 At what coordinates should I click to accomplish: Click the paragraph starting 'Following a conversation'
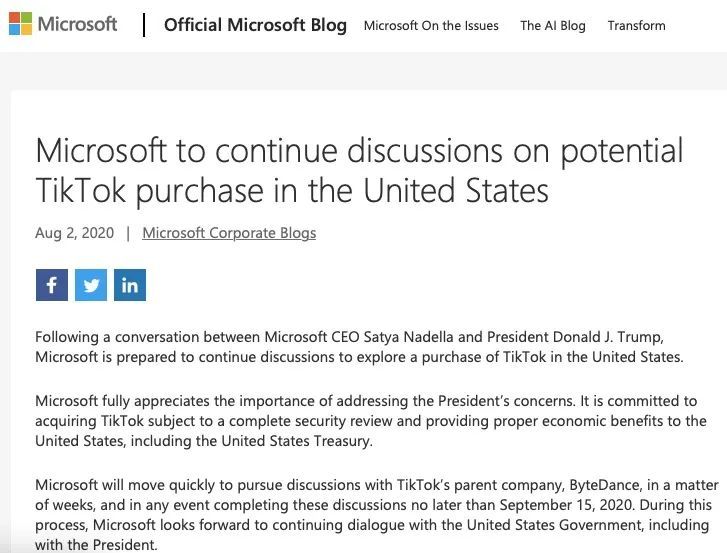[x=359, y=347]
